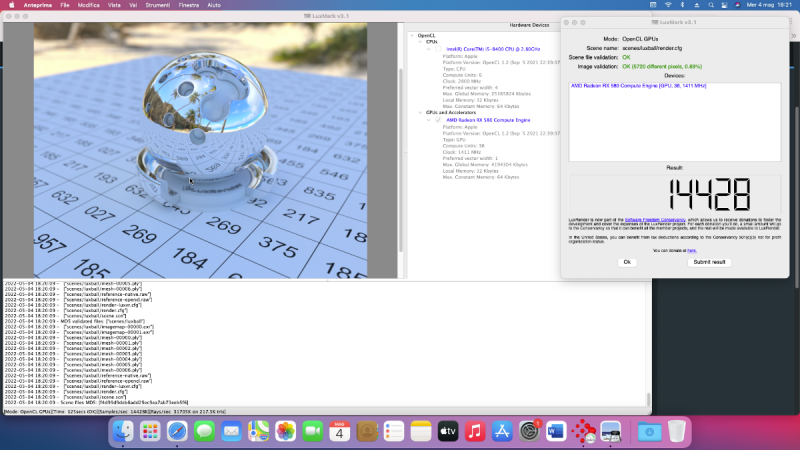Open Contacts app in dock

pyautogui.click(x=366, y=432)
